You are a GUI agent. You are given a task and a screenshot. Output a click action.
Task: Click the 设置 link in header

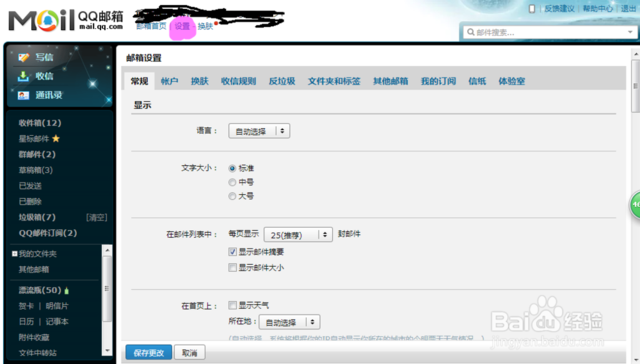182,26
